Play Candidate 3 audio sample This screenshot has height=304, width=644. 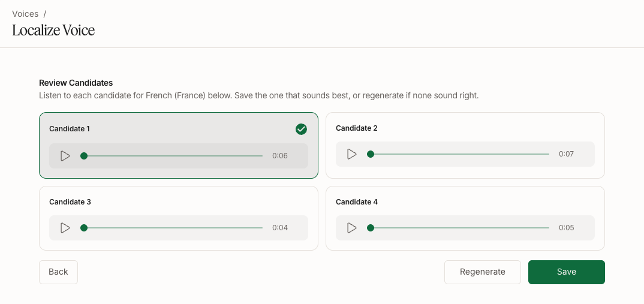coord(65,228)
